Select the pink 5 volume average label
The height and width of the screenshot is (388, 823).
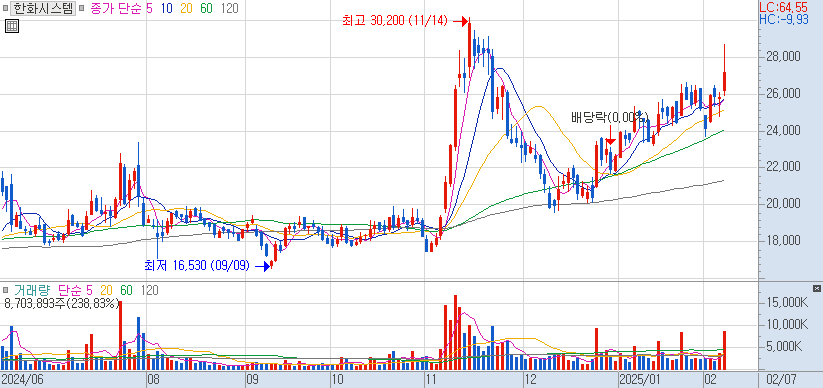89,290
